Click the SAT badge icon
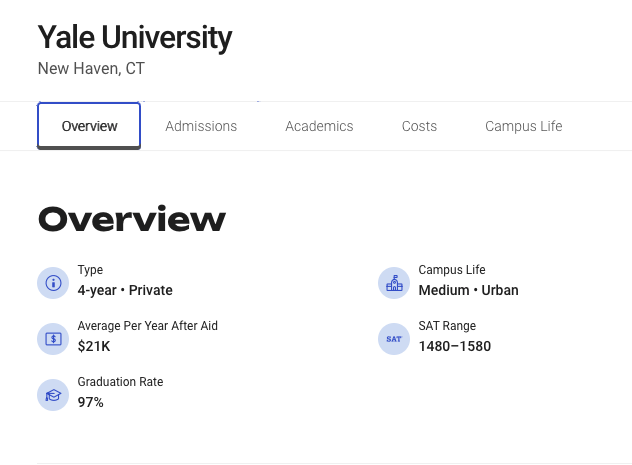The image size is (632, 465). [394, 339]
